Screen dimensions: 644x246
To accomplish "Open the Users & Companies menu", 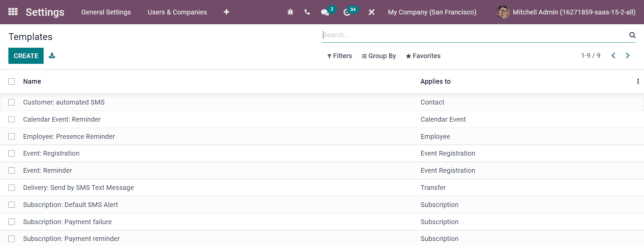I will (177, 12).
